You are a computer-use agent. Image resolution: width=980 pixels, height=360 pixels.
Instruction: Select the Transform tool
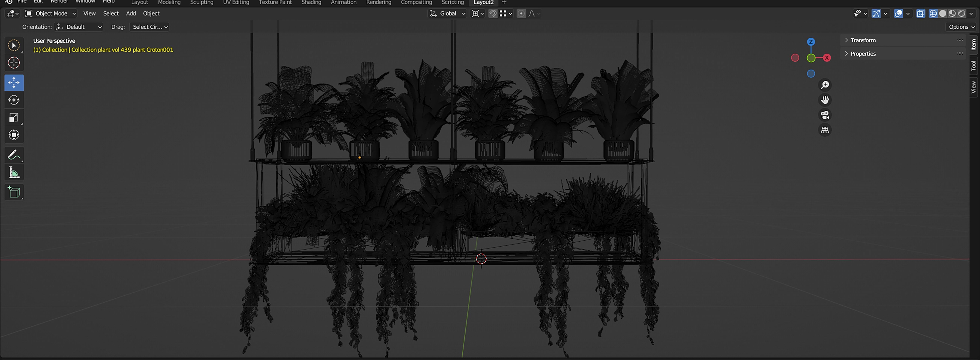[x=14, y=135]
